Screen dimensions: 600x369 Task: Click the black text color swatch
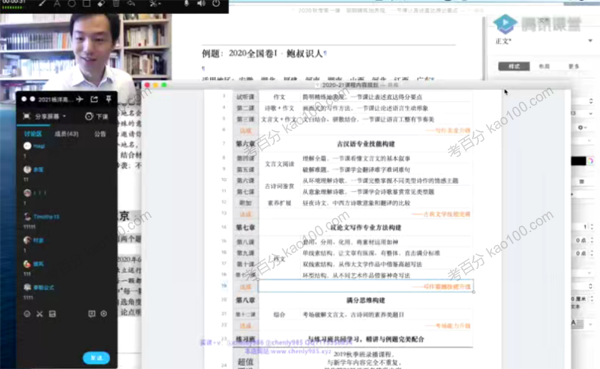click(x=578, y=161)
